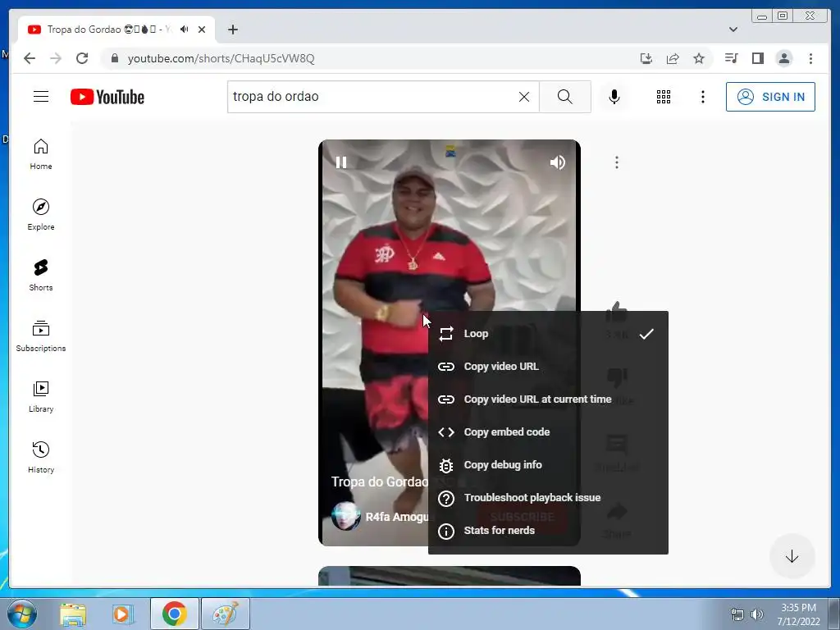Select Troubleshoot playback issue
The width and height of the screenshot is (840, 630).
tap(548, 498)
